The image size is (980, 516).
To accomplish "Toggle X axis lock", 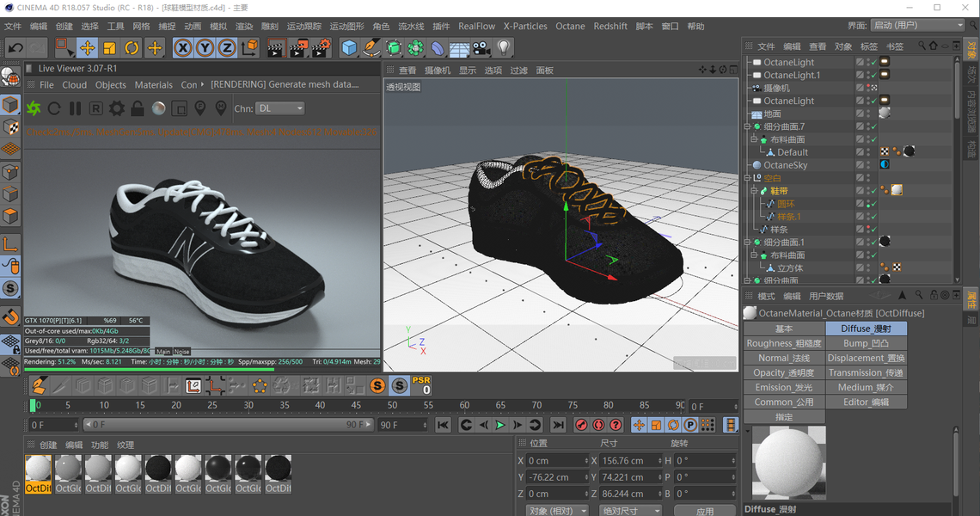I will point(182,47).
